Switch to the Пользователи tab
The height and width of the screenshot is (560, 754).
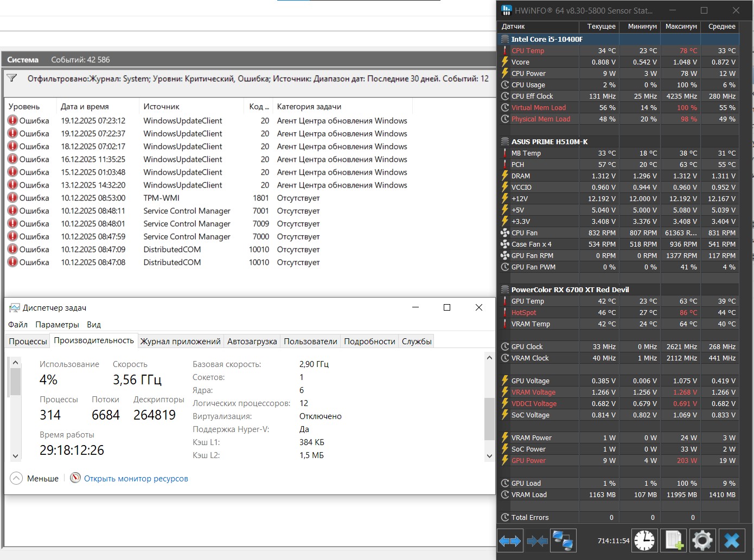click(x=310, y=342)
